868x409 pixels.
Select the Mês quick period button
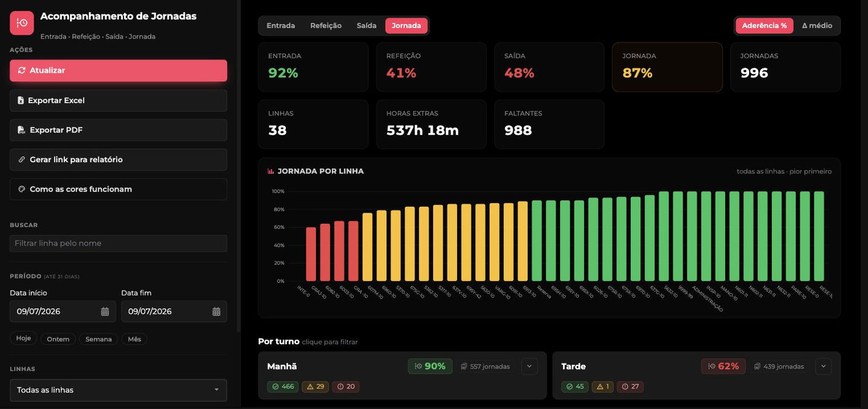[134, 339]
